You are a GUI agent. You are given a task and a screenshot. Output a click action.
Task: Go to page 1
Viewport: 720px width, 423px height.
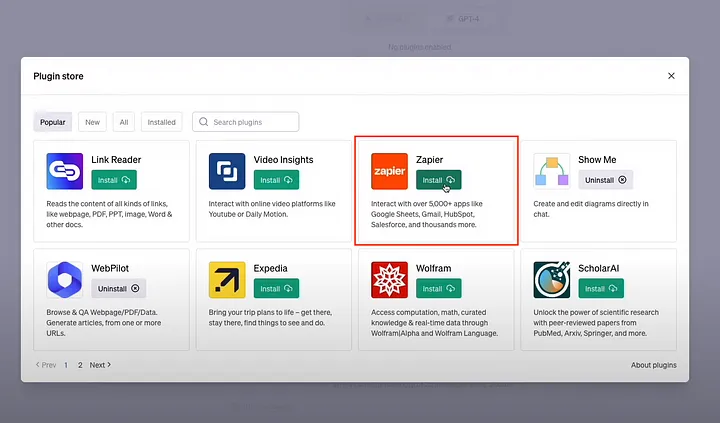pos(66,365)
